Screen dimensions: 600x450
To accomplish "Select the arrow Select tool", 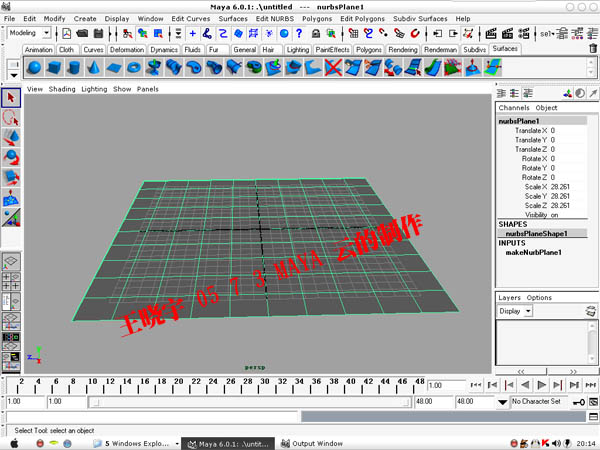I will click(11, 98).
